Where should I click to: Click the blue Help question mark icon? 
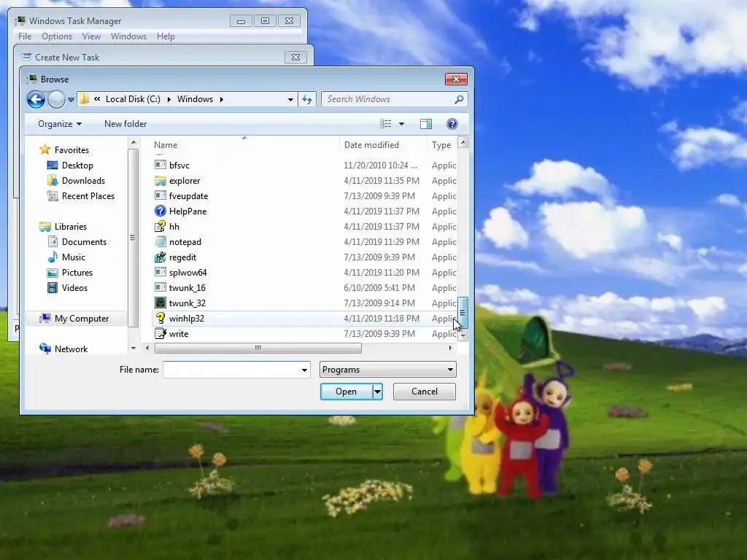click(452, 124)
